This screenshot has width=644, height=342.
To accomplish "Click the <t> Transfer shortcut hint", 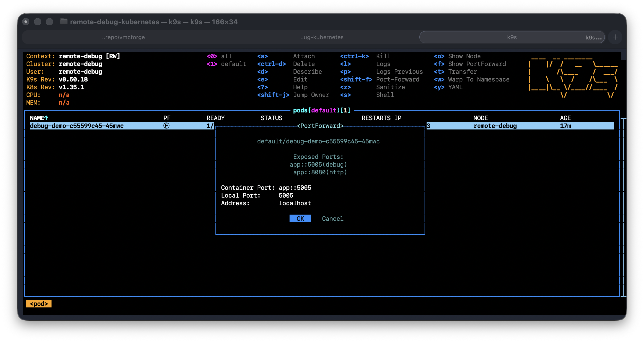I will click(x=455, y=71).
